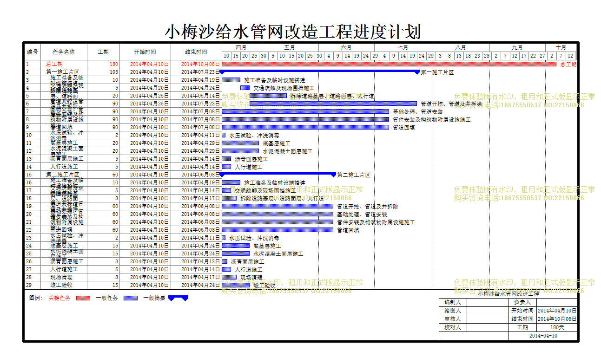Select the red 总工期 task name in row 1

click(x=54, y=64)
